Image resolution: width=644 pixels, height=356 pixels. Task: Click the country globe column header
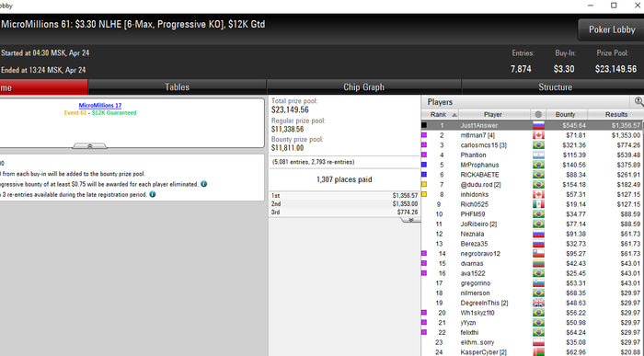[538, 115]
